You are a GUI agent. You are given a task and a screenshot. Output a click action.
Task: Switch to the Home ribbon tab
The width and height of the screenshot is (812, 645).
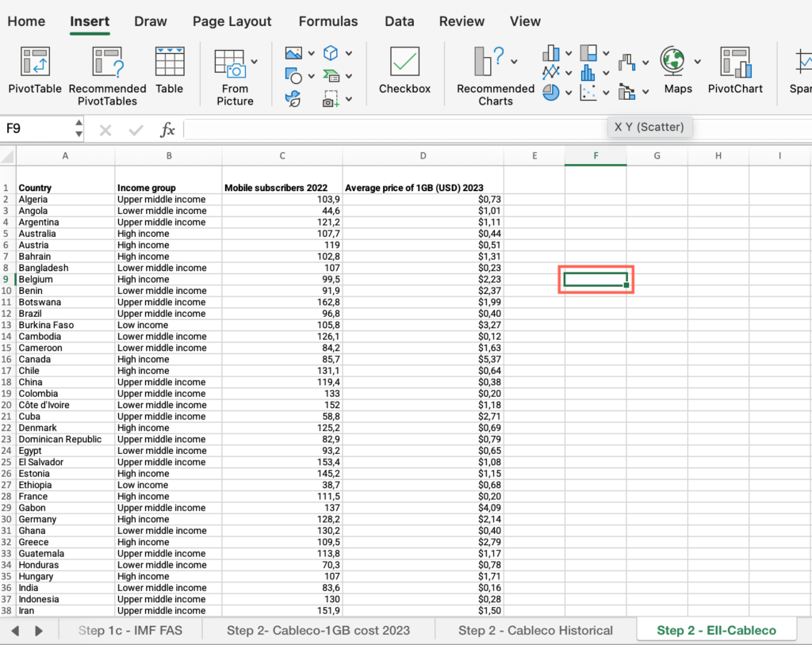26,21
